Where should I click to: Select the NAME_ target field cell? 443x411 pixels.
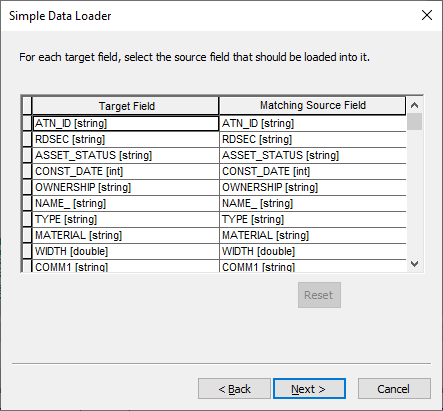click(x=126, y=203)
